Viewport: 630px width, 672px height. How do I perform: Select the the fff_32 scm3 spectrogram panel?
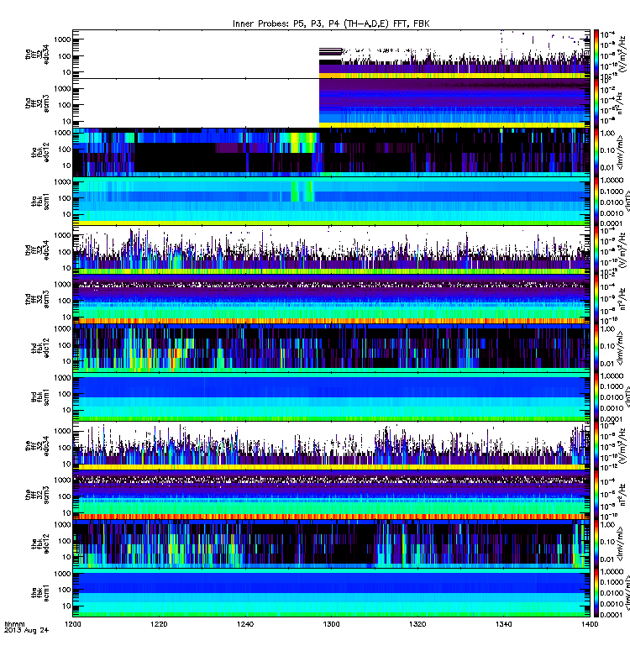[331, 494]
